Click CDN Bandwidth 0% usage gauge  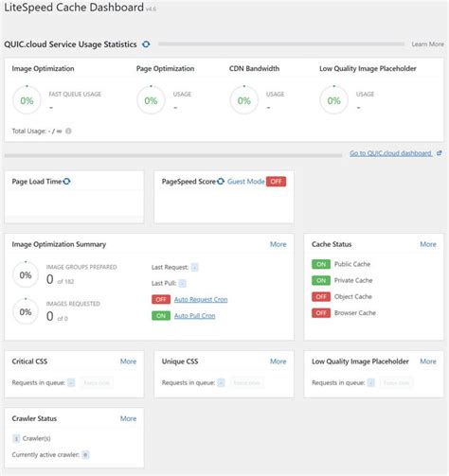click(x=244, y=100)
